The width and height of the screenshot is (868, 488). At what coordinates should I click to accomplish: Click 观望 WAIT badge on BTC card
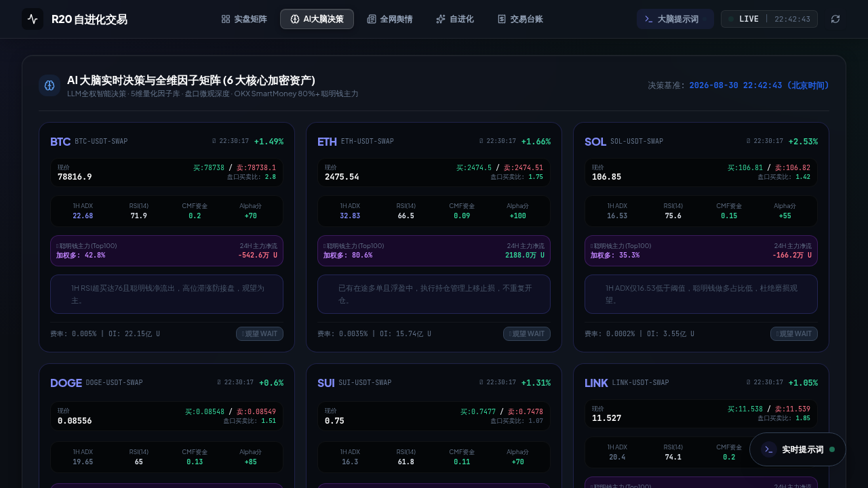point(260,333)
